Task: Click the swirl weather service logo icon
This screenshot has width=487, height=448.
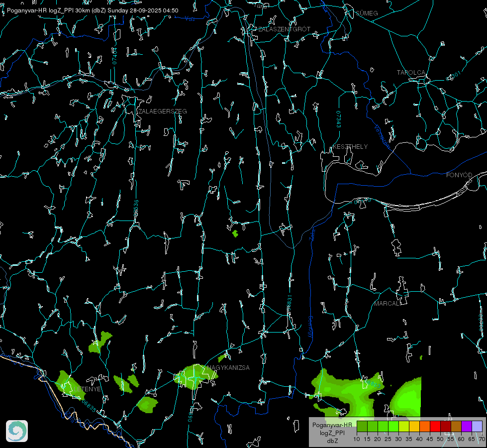Action: 17,431
